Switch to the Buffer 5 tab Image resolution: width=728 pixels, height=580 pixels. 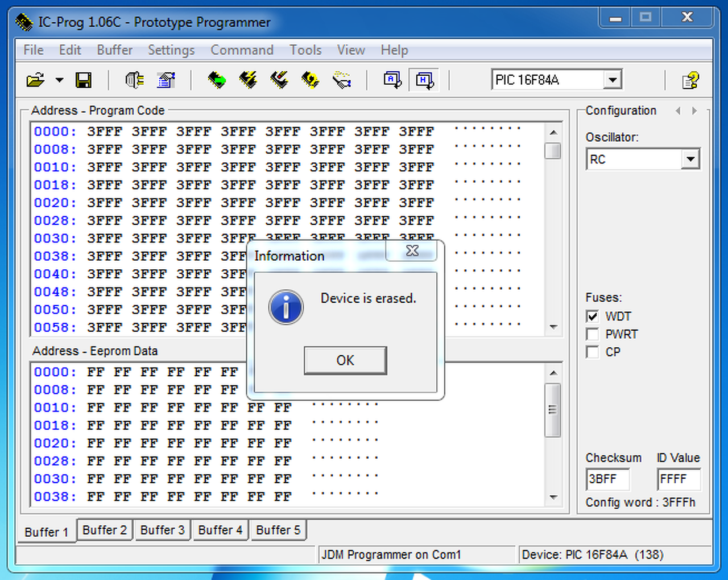pos(278,530)
